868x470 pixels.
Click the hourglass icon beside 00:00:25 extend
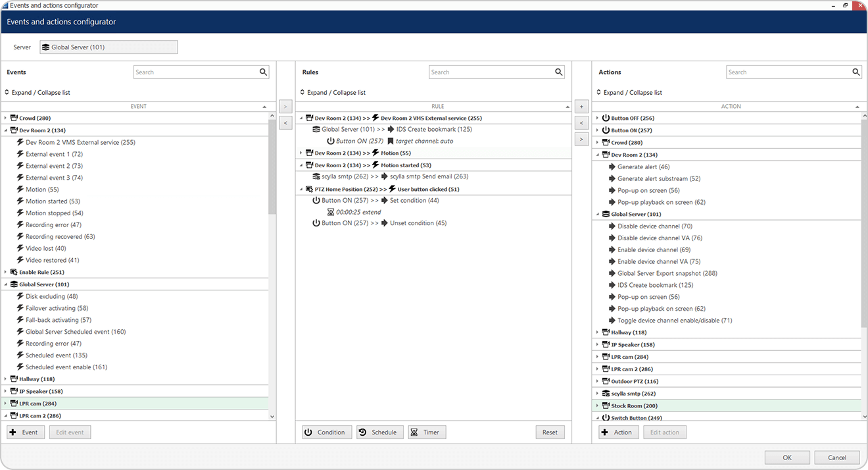tap(331, 212)
